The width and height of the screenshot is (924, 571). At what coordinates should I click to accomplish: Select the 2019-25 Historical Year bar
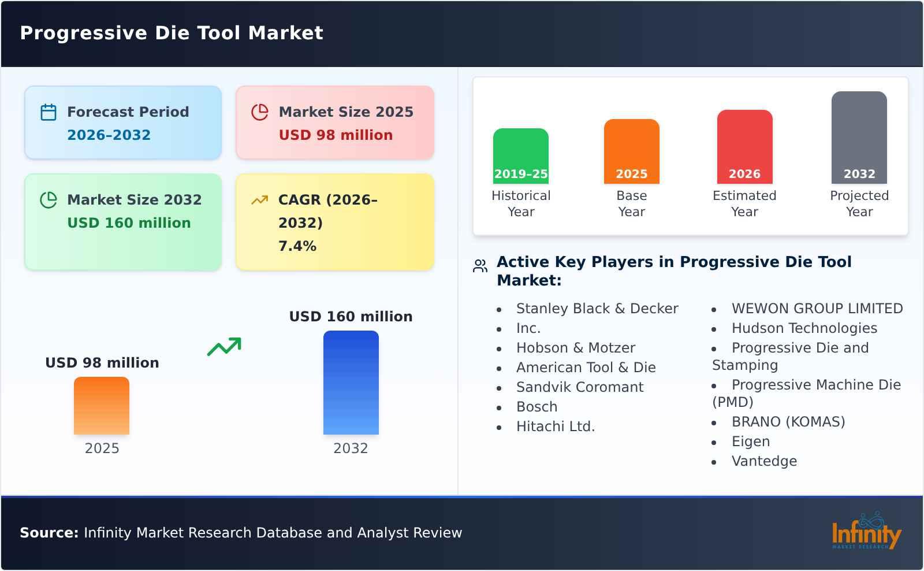pyautogui.click(x=520, y=156)
